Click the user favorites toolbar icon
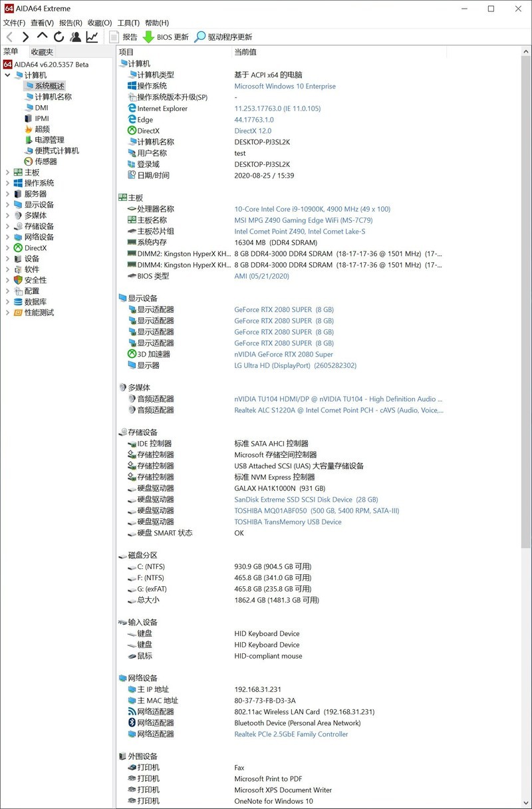Screen dimensions: 532x809 [76, 37]
